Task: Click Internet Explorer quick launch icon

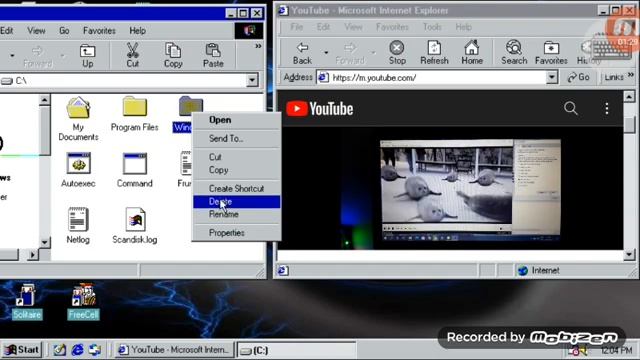Action: point(78,350)
